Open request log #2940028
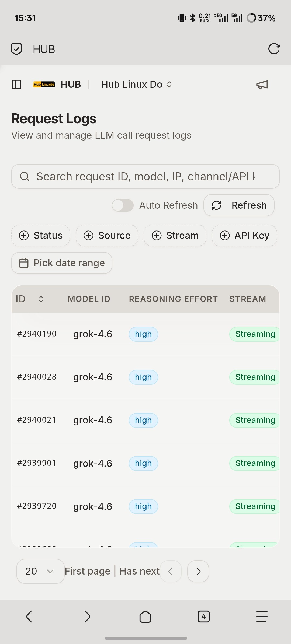The height and width of the screenshot is (644, 291). click(x=37, y=377)
